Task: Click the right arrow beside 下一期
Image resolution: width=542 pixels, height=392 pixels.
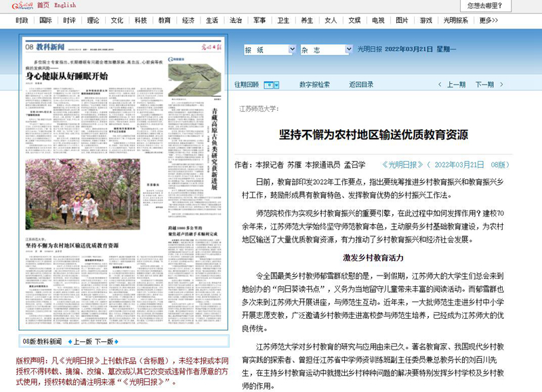Action: 503,85
